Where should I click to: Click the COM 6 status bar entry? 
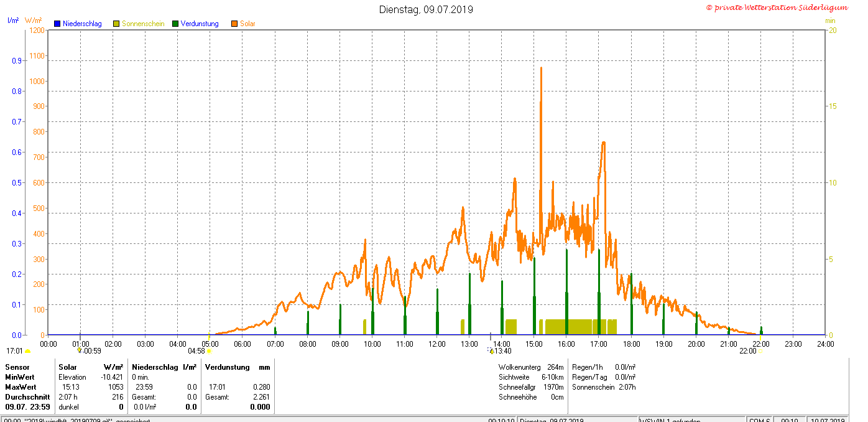pos(759,420)
